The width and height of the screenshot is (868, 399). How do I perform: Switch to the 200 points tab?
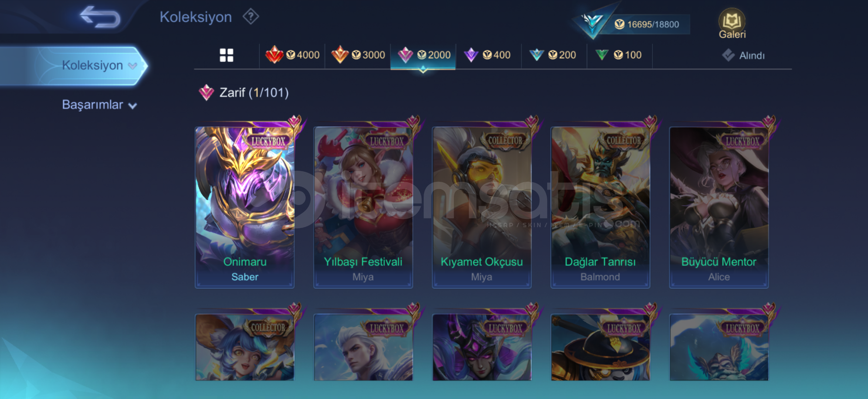pos(553,55)
